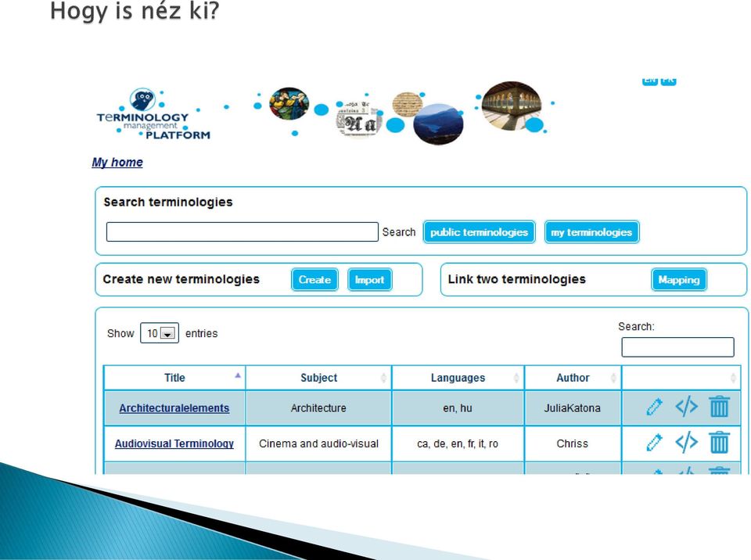This screenshot has height=560, width=751.
Task: Sort table by Languages column
Action: pos(458,378)
